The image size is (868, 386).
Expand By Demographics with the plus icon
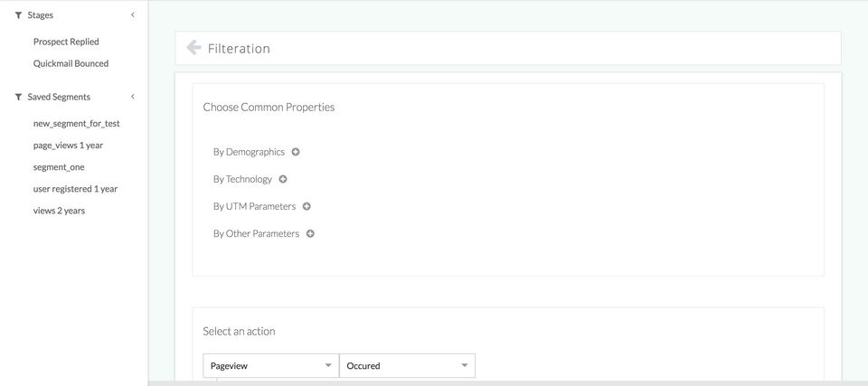(x=296, y=152)
